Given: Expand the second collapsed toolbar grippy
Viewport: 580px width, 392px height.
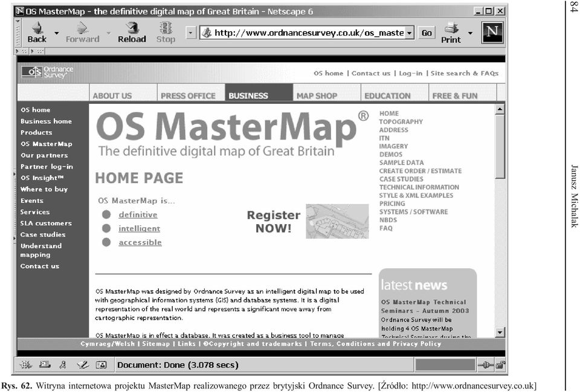Looking at the screenshot, I should pos(37,51).
